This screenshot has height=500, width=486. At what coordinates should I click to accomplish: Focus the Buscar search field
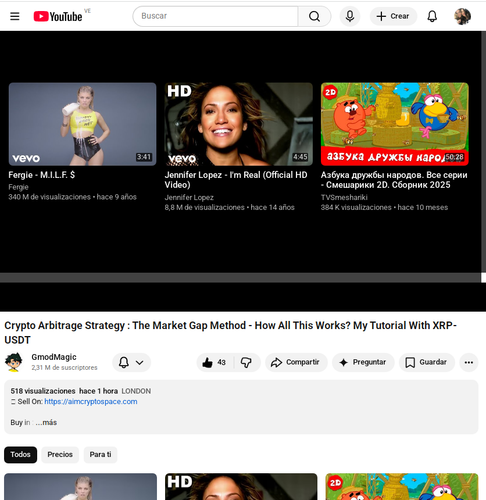(x=216, y=16)
